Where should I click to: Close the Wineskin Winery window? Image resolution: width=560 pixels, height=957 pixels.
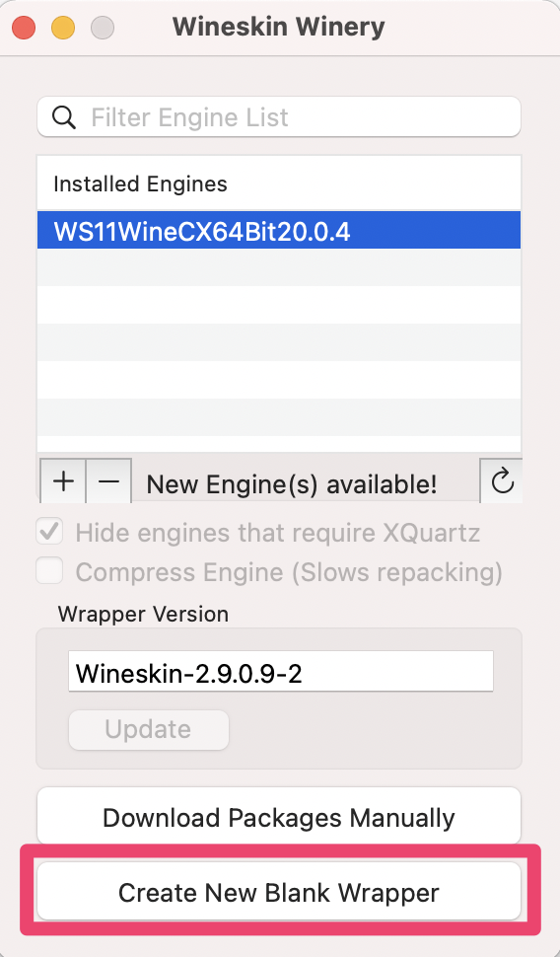24,28
